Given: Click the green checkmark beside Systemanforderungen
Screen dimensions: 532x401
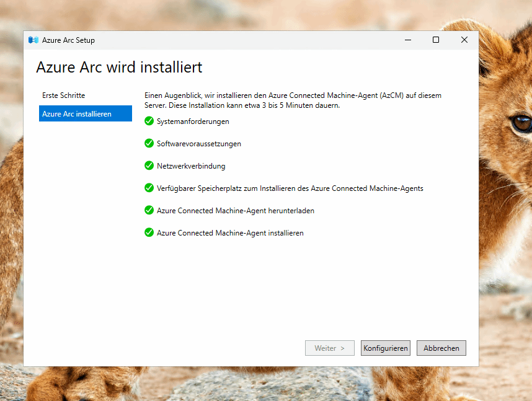Looking at the screenshot, I should click(x=149, y=121).
